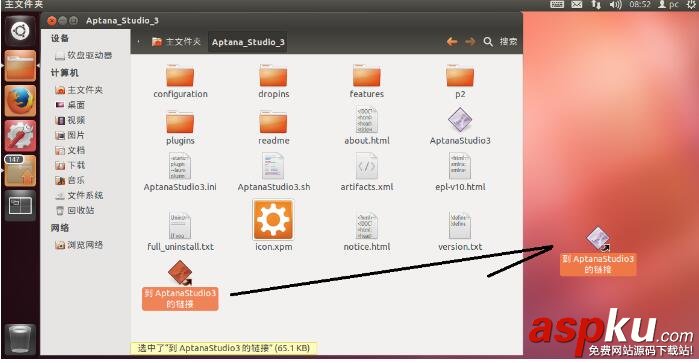Click the Aptana_Studio_3 path button
Screen dimensions: 699x363
pos(248,41)
